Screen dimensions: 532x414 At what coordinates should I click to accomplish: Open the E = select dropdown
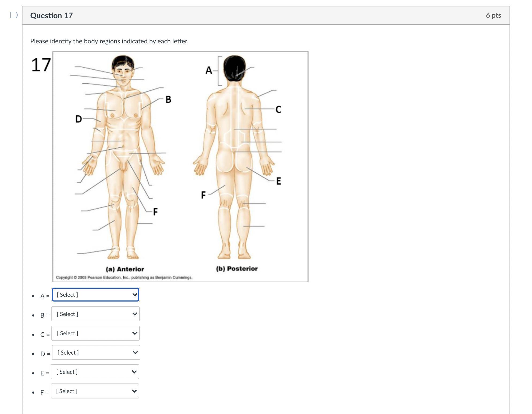pyautogui.click(x=95, y=372)
